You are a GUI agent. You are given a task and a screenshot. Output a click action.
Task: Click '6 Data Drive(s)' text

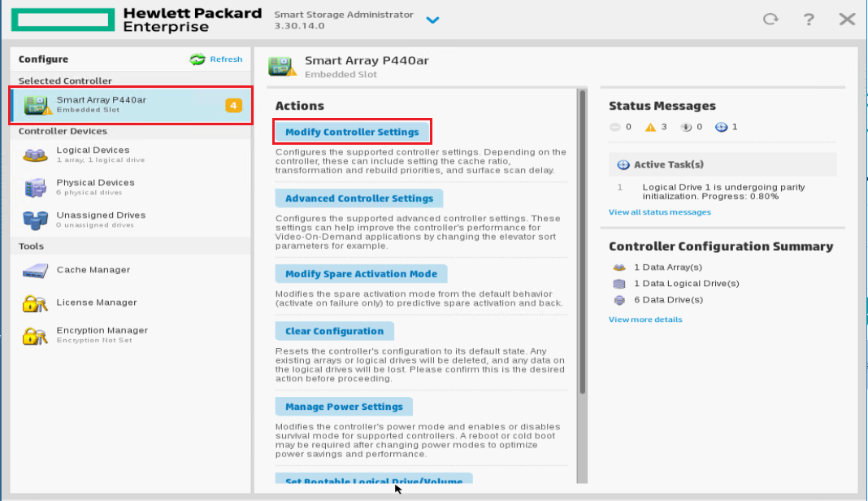coord(668,299)
